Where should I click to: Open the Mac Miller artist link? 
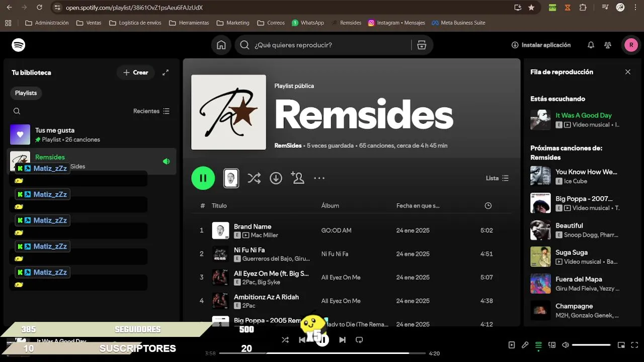[x=265, y=235]
